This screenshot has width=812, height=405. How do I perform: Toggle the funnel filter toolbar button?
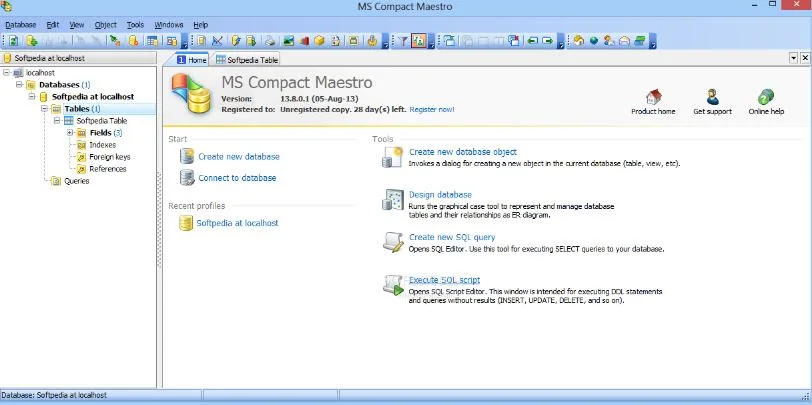point(403,41)
